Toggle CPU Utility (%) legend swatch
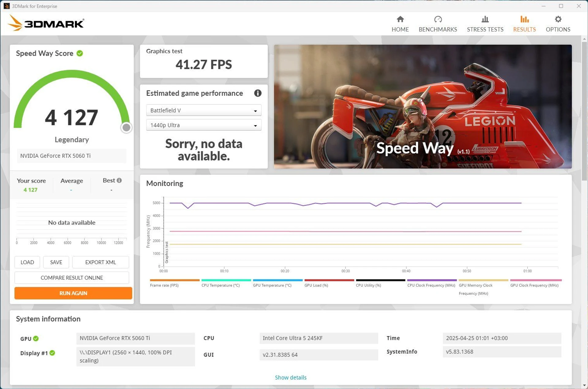The image size is (588, 389). click(x=380, y=280)
